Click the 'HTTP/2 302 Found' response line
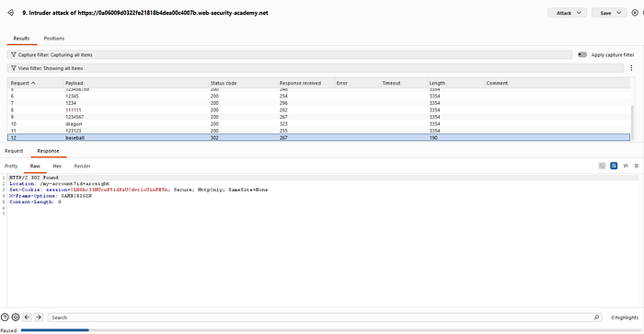 click(34, 178)
